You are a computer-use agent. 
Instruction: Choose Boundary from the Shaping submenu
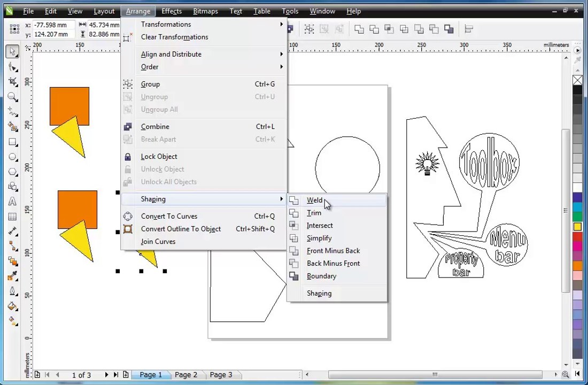[337, 276]
